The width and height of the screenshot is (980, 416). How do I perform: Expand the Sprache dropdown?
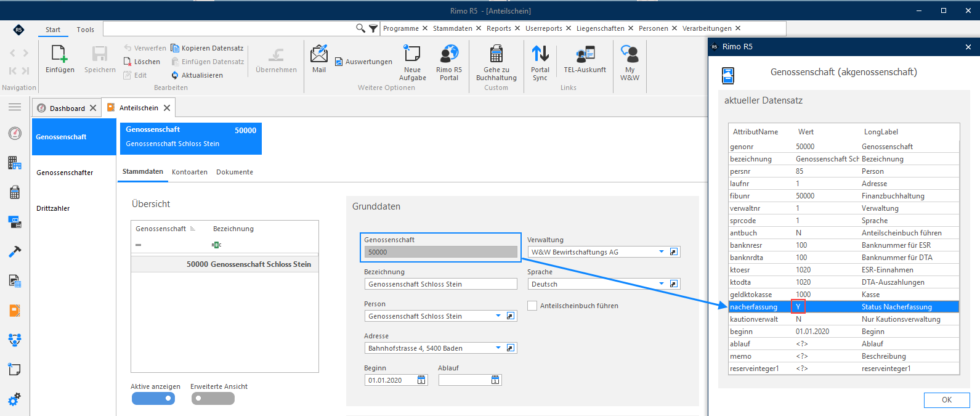(x=662, y=284)
